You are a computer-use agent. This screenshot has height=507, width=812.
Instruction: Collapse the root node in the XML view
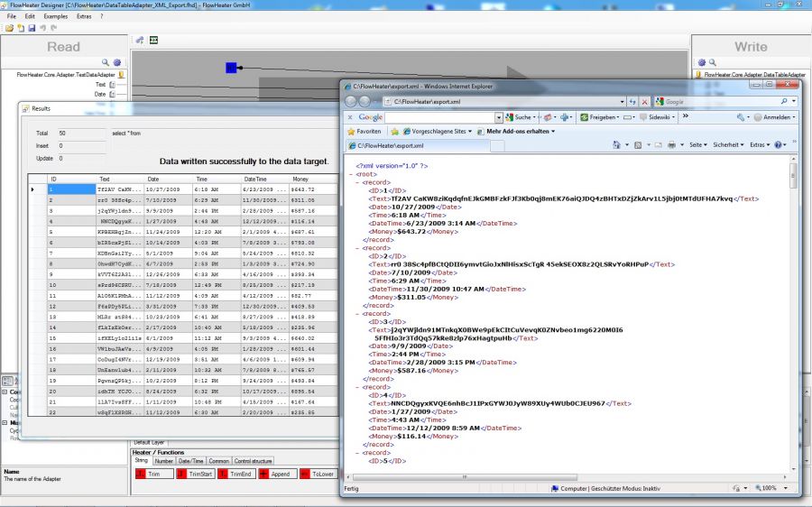click(x=351, y=174)
